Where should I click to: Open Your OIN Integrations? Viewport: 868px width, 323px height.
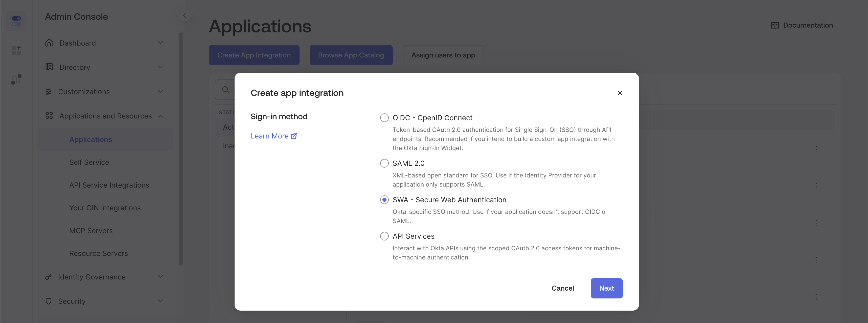pos(105,208)
